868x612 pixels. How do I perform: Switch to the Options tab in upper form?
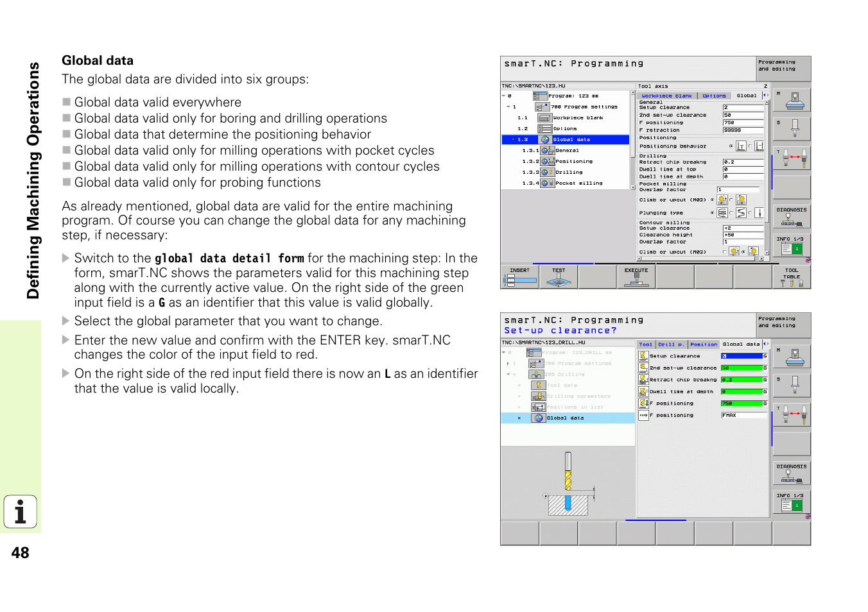[714, 96]
